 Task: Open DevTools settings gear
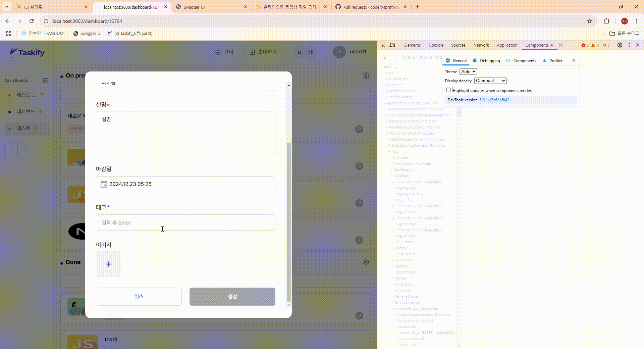tap(620, 45)
